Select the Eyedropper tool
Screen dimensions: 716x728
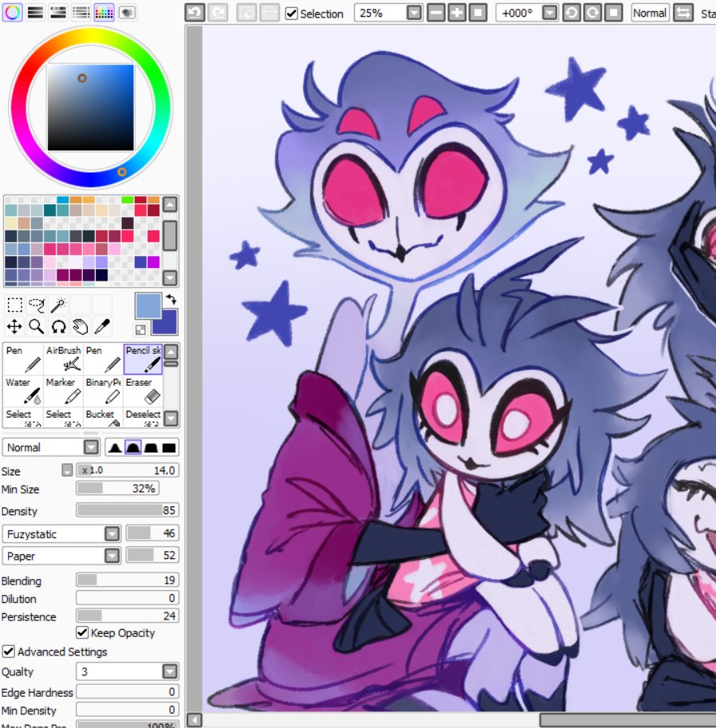tap(102, 326)
